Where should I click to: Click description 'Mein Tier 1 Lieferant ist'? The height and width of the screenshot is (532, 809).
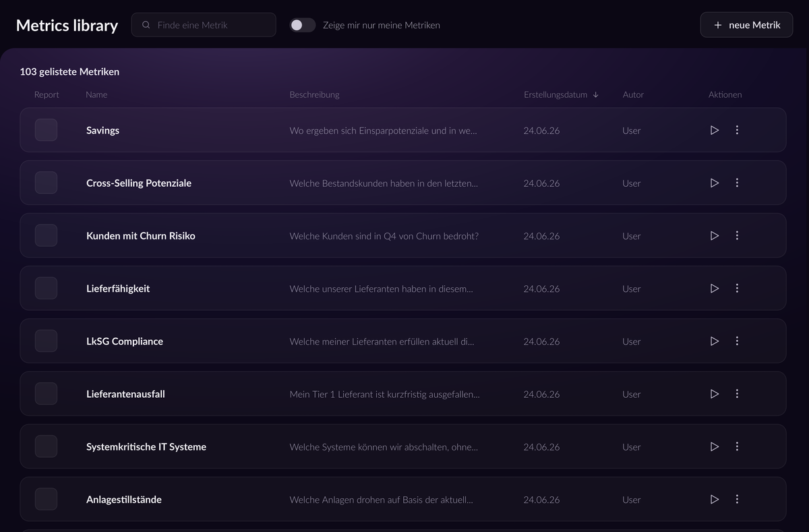(385, 394)
